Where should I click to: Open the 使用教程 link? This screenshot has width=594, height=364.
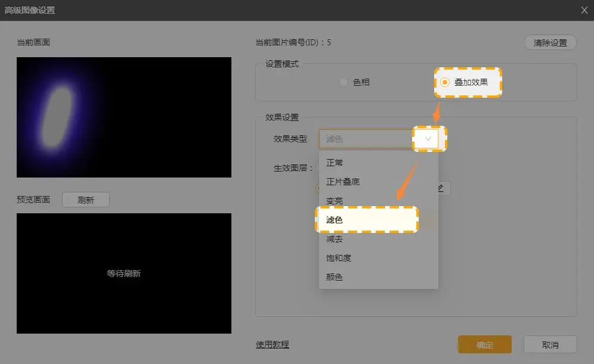[272, 344]
